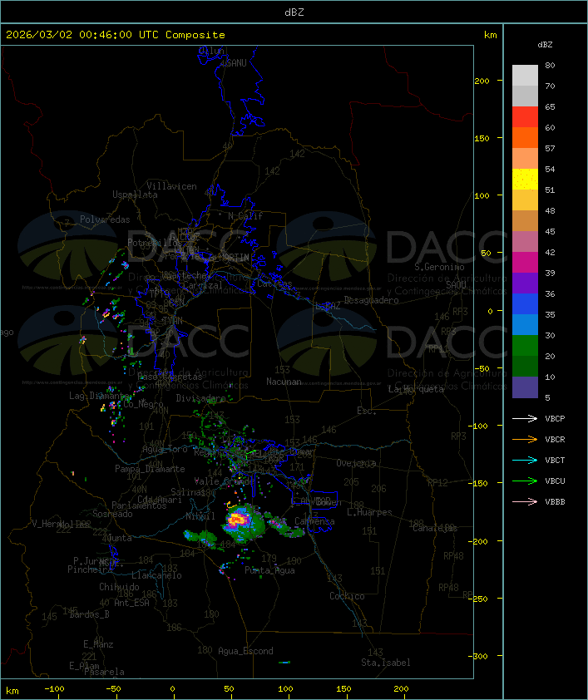
Task: Click the Uspallata label on the map
Action: (x=135, y=195)
